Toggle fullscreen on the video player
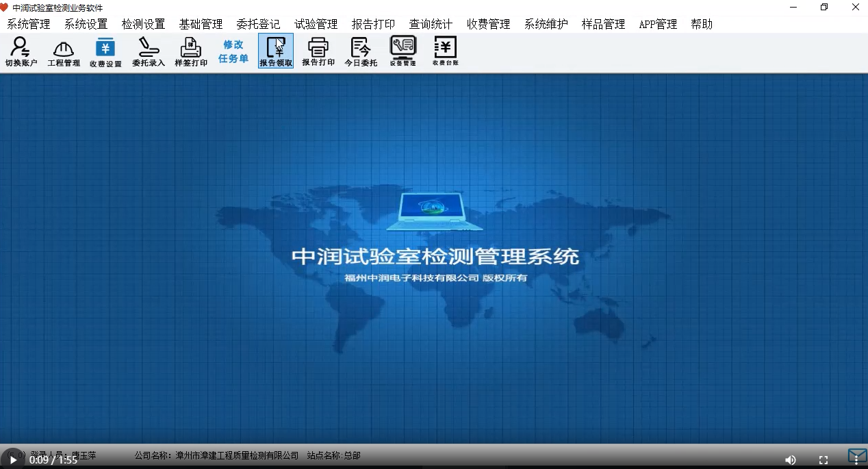This screenshot has width=868, height=469. pos(824,460)
